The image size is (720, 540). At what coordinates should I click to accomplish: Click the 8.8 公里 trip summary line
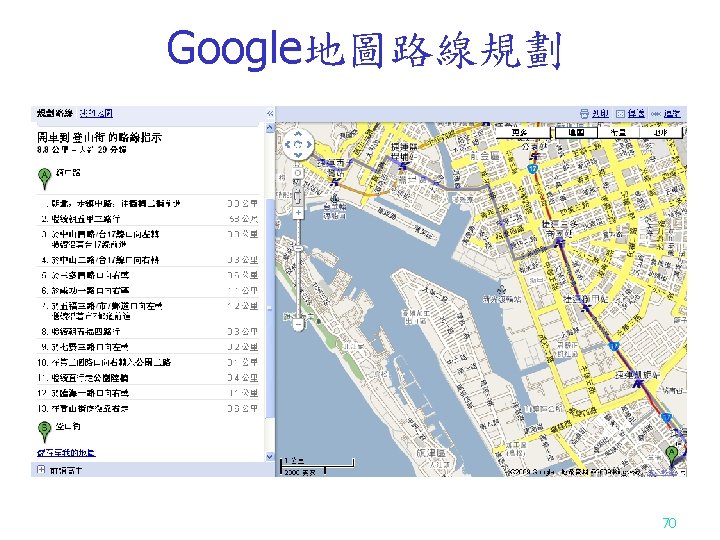81,150
